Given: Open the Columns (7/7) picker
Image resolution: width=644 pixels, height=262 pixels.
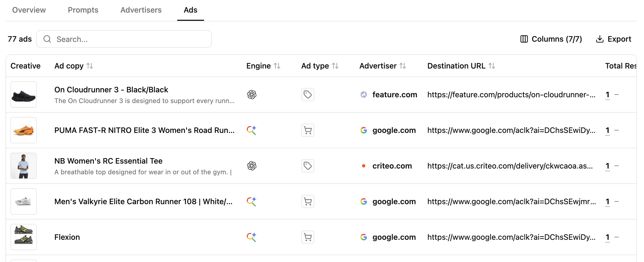Looking at the screenshot, I should click(551, 39).
